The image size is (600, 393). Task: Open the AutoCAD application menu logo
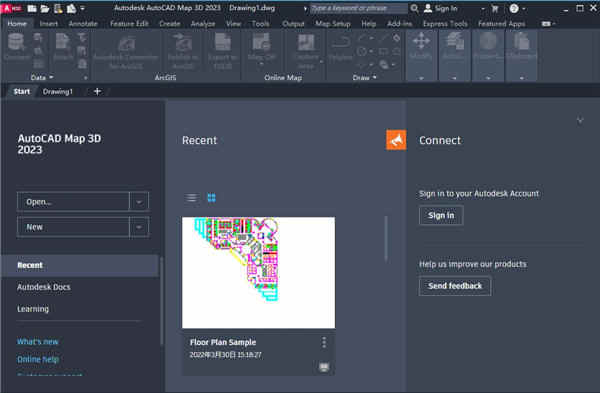point(11,8)
